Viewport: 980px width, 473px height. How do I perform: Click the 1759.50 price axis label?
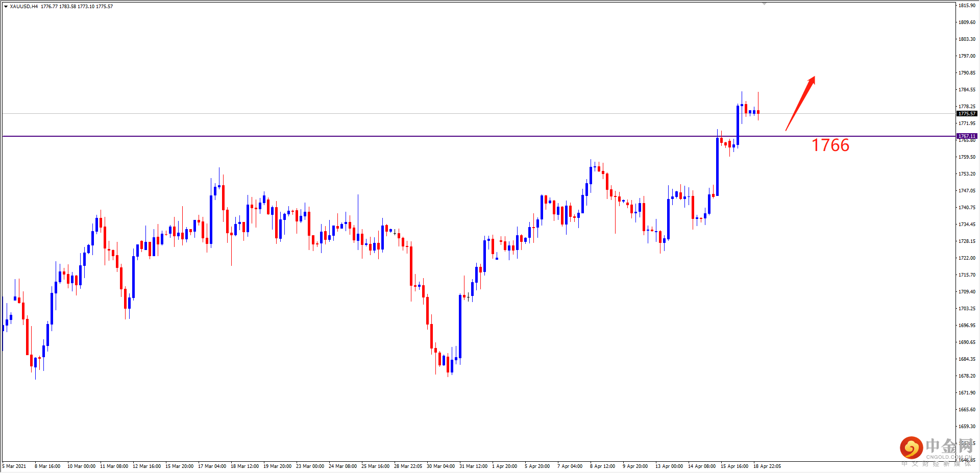[x=967, y=157]
